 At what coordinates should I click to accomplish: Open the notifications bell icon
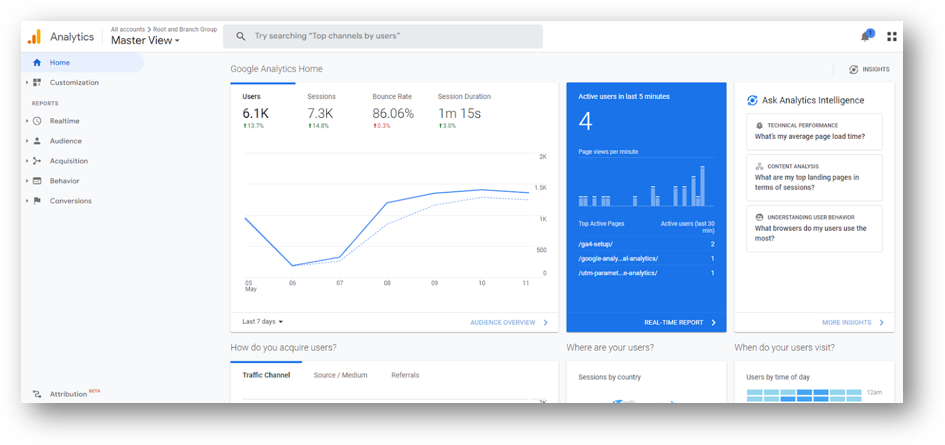point(865,36)
